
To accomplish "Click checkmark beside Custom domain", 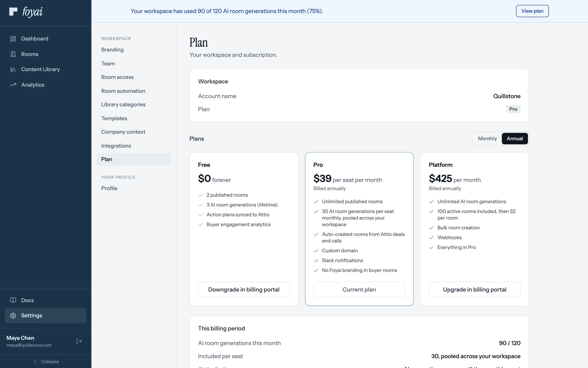I will [316, 251].
